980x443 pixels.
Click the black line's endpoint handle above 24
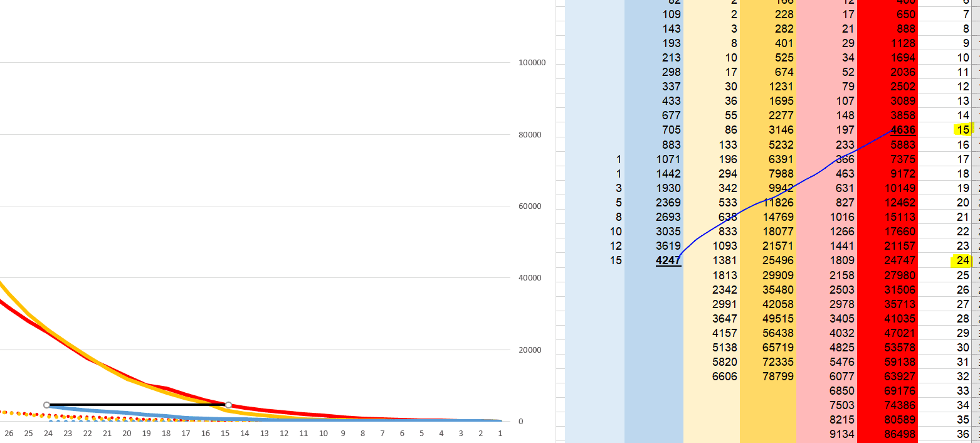[47, 405]
